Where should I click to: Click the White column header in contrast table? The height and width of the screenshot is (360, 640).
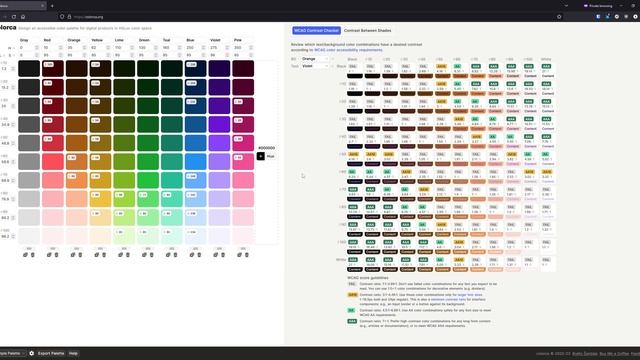[x=546, y=59]
